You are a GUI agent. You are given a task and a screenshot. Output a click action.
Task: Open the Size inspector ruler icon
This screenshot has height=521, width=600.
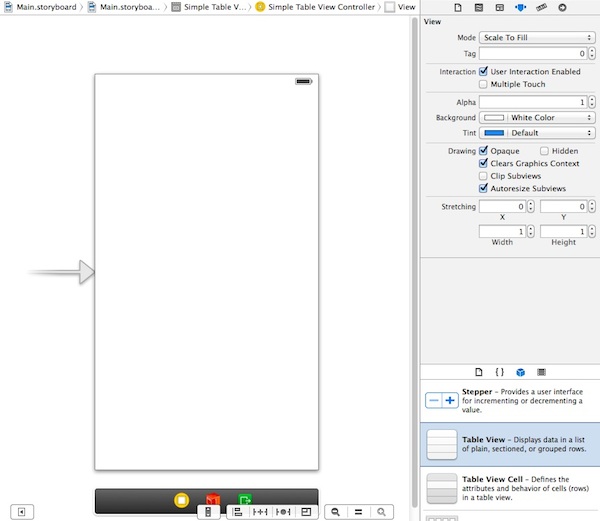[x=541, y=7]
